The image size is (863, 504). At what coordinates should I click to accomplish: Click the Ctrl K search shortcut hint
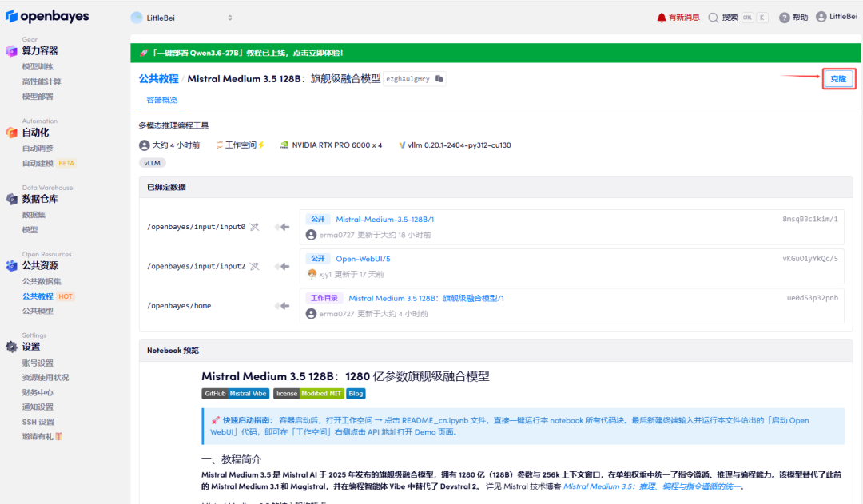754,18
